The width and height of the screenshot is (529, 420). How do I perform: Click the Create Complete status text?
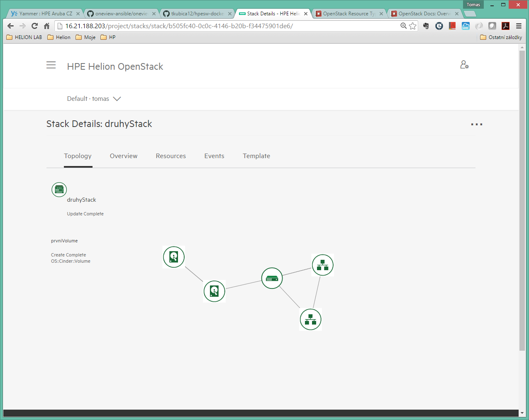(x=68, y=255)
